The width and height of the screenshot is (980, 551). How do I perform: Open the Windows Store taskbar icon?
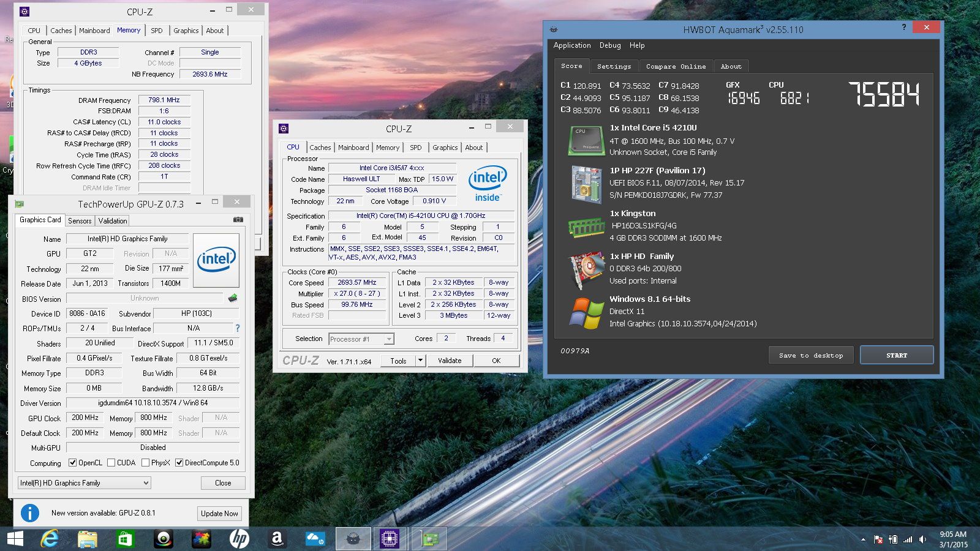coord(126,539)
